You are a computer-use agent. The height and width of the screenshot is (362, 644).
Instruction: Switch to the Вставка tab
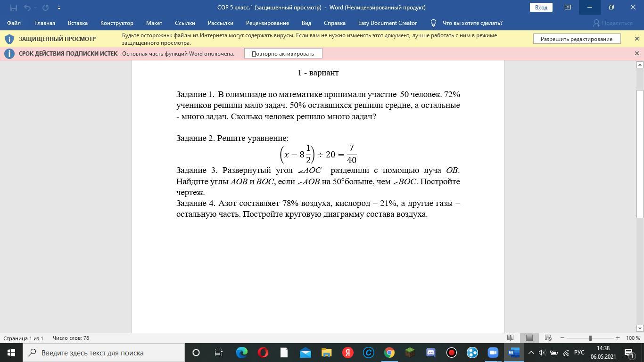point(78,23)
